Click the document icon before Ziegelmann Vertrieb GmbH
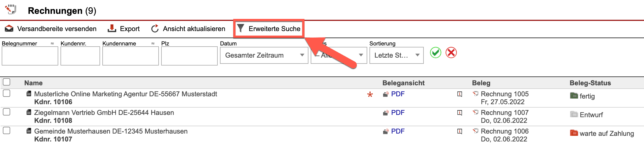The height and width of the screenshot is (144, 644). pyautogui.click(x=29, y=112)
